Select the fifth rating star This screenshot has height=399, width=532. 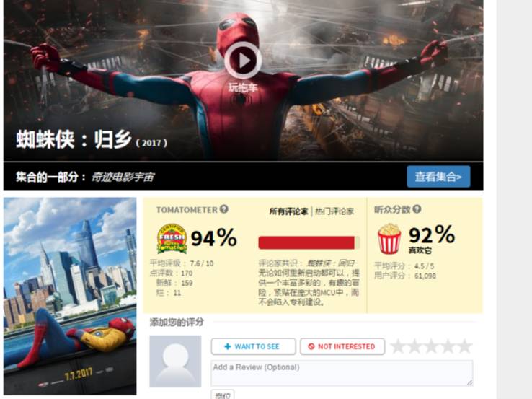pos(464,346)
